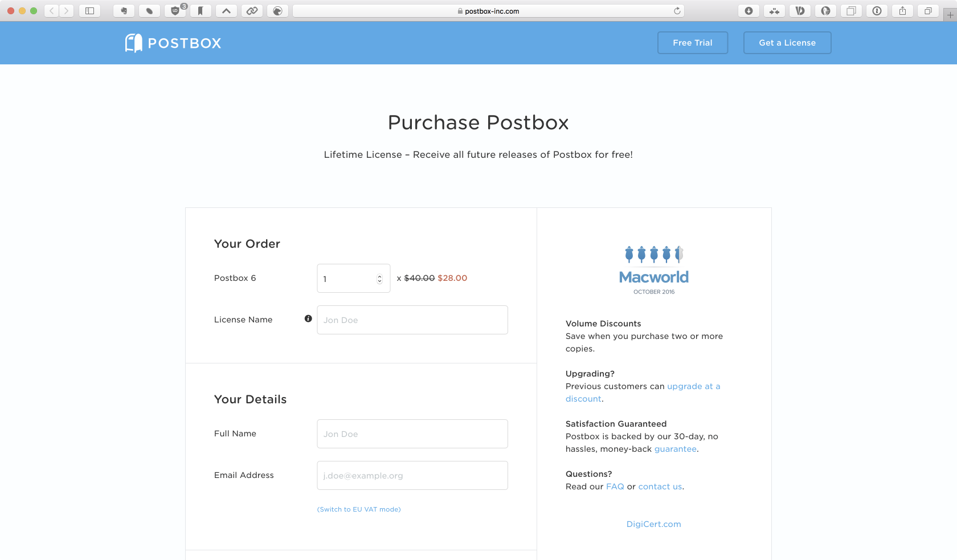Click the uBlock Origin shield icon
Image resolution: width=957 pixels, height=560 pixels.
coord(175,11)
